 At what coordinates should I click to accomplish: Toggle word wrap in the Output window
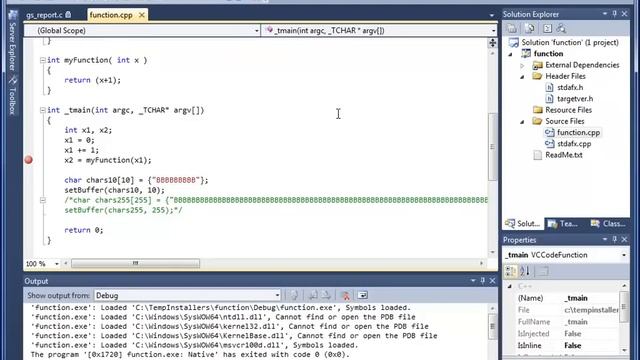coord(362,295)
